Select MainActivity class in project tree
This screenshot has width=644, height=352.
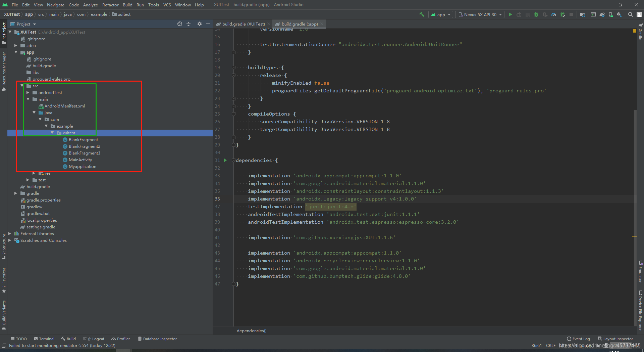pyautogui.click(x=80, y=160)
